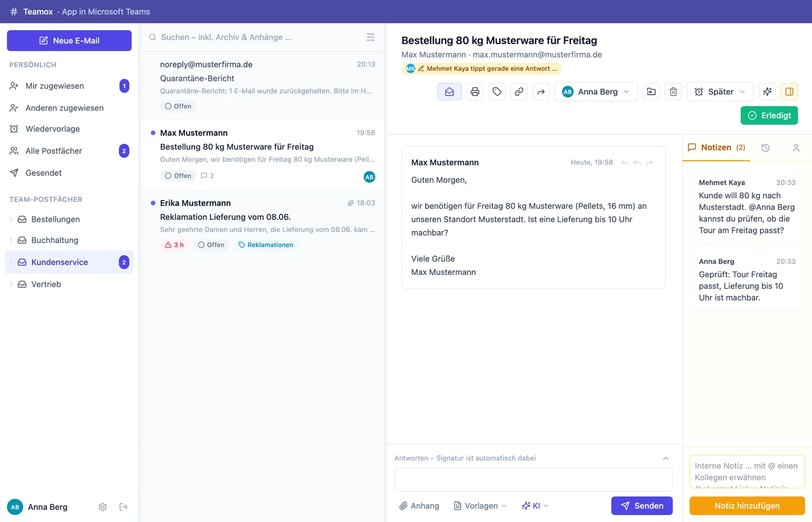Screen dimensions: 812x522
Task: Open the tag label icon in toolbar
Action: (x=497, y=92)
